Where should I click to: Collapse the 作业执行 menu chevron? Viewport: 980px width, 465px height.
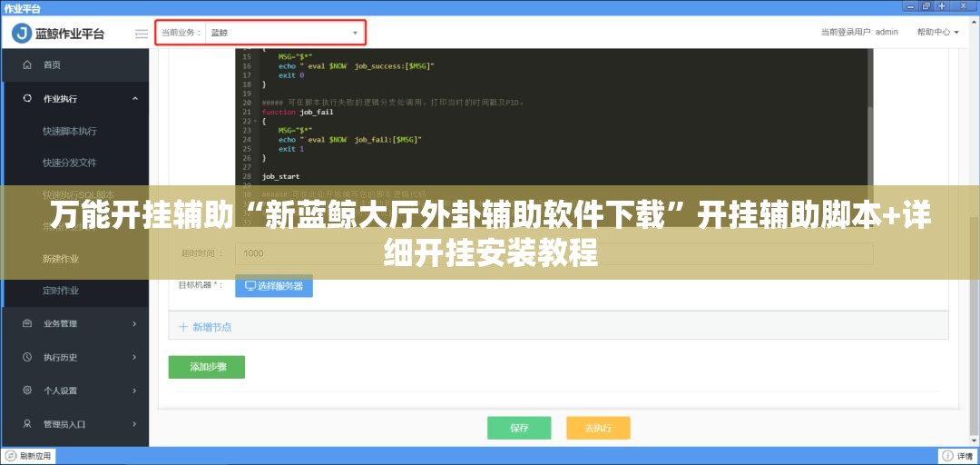click(135, 98)
